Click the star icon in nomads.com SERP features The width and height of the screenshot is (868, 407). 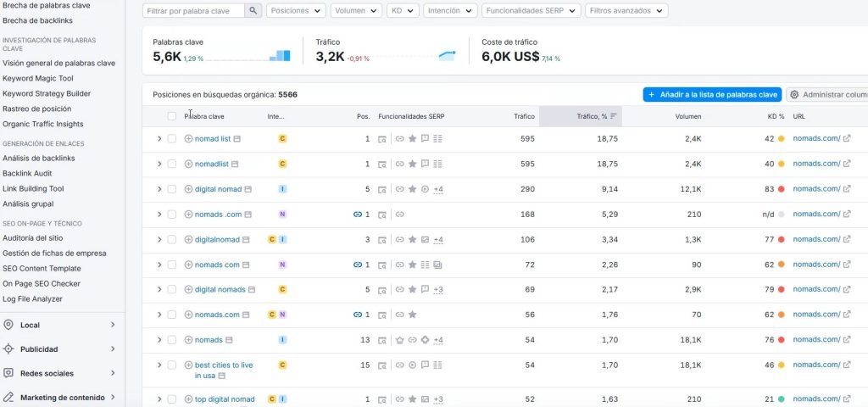413,315
